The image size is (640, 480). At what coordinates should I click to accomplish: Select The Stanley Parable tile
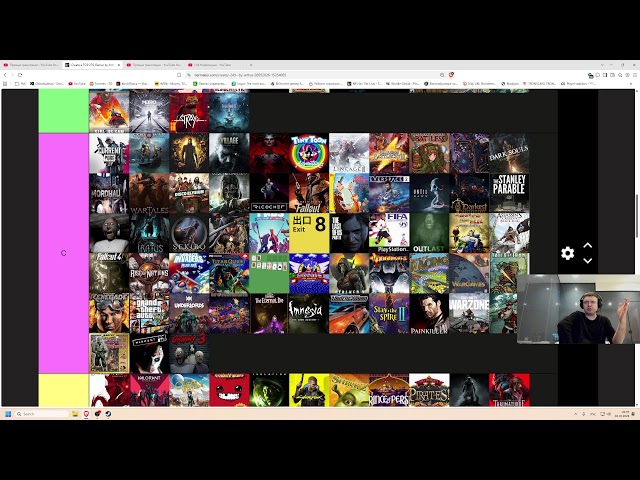point(509,193)
